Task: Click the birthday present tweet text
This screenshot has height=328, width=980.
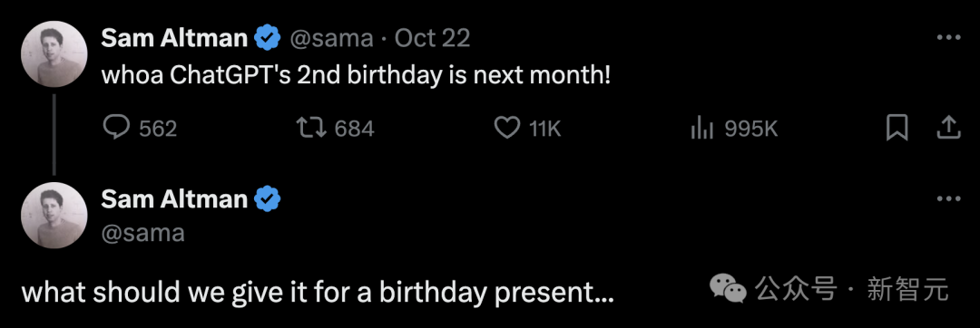Action: (318, 292)
